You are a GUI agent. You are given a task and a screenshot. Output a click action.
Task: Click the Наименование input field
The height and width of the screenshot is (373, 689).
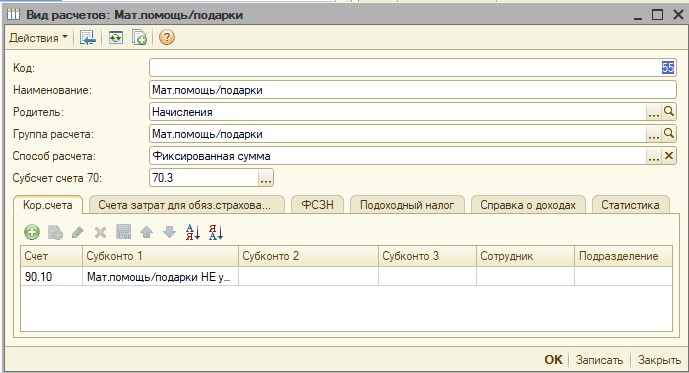click(413, 90)
